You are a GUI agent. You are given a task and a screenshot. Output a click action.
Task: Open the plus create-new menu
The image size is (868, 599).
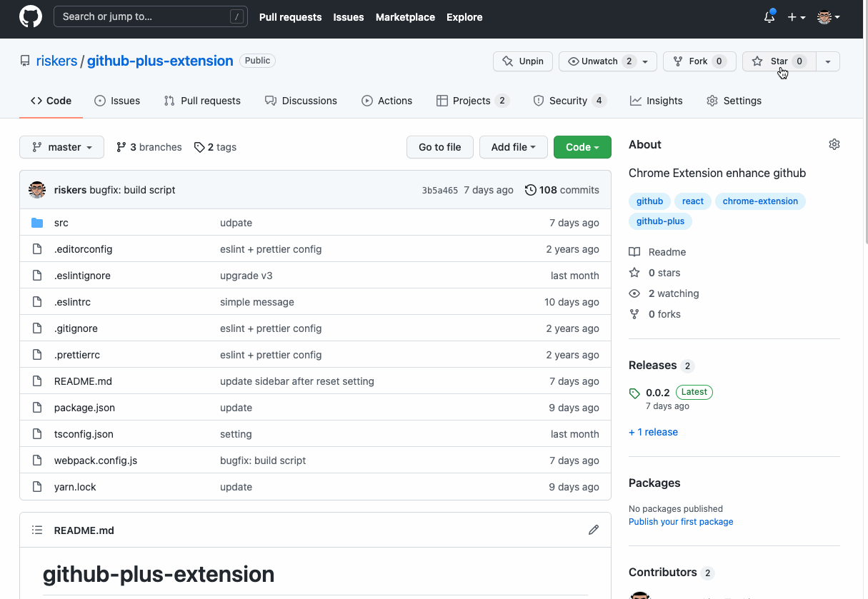tap(797, 17)
